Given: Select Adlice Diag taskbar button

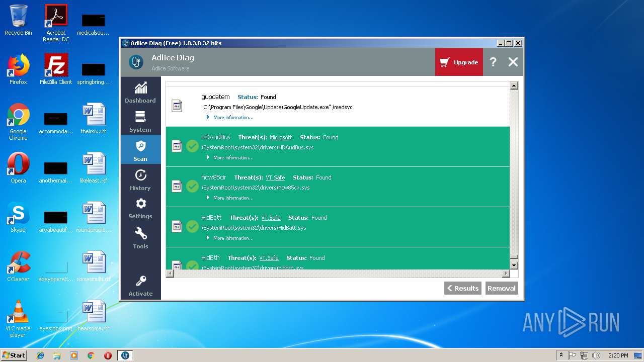Looking at the screenshot, I should pyautogui.click(x=125, y=355).
